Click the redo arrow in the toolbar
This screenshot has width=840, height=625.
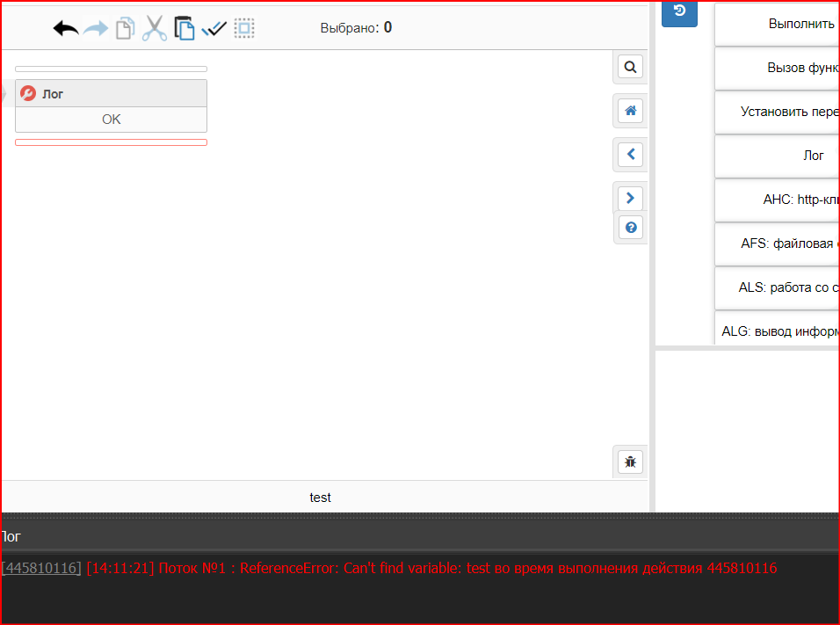tap(96, 28)
